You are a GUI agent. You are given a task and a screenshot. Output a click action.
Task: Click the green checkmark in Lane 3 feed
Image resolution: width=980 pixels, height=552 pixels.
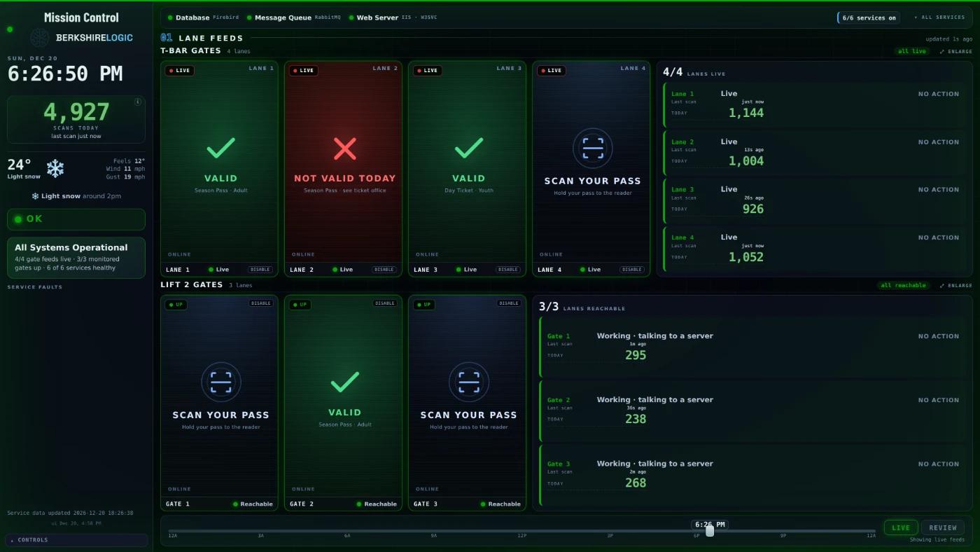coord(468,148)
